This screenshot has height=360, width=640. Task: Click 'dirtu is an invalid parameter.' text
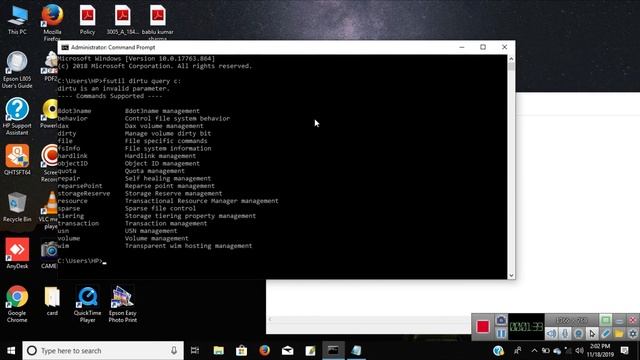(x=113, y=89)
